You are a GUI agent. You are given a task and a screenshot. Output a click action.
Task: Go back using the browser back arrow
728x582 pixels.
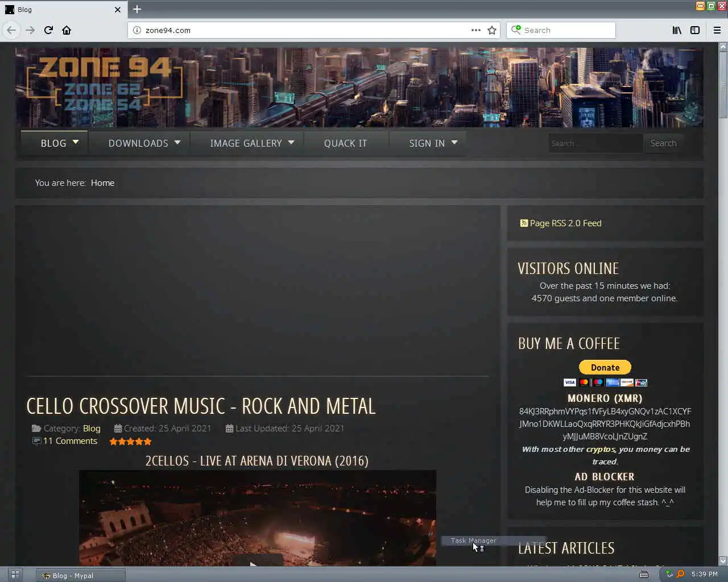tap(12, 30)
